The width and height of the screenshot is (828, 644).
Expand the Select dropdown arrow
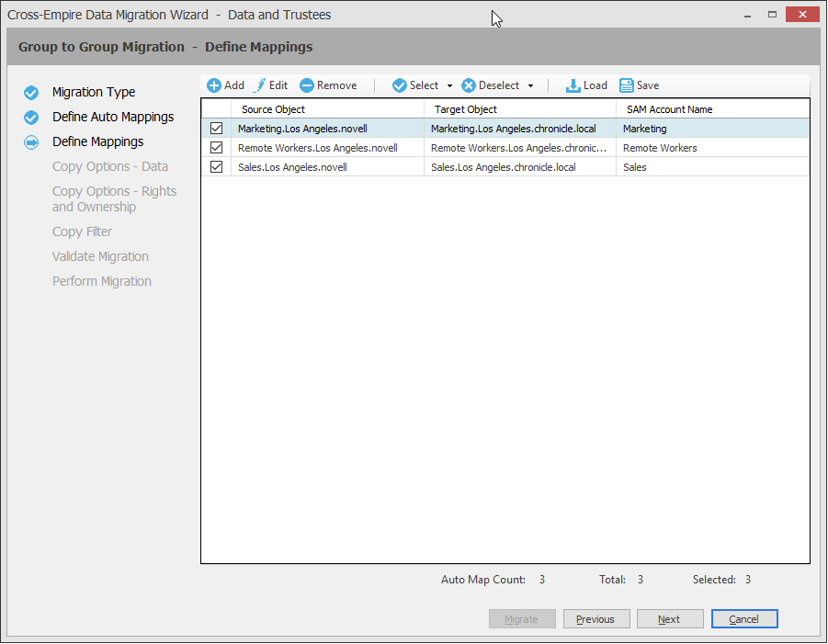[x=449, y=86]
